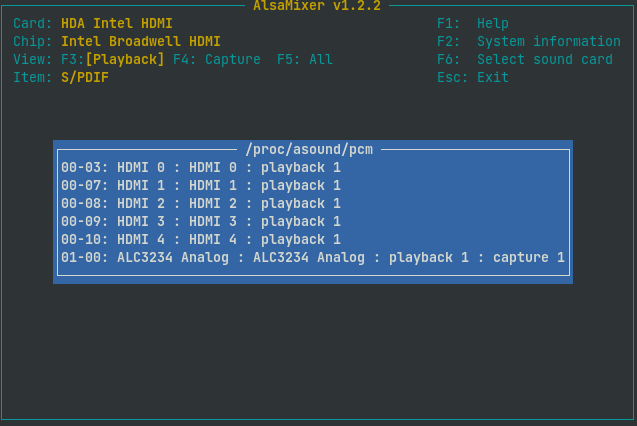Switch to the F5 All view
Viewport: 637px width, 426px height.
[305, 60]
